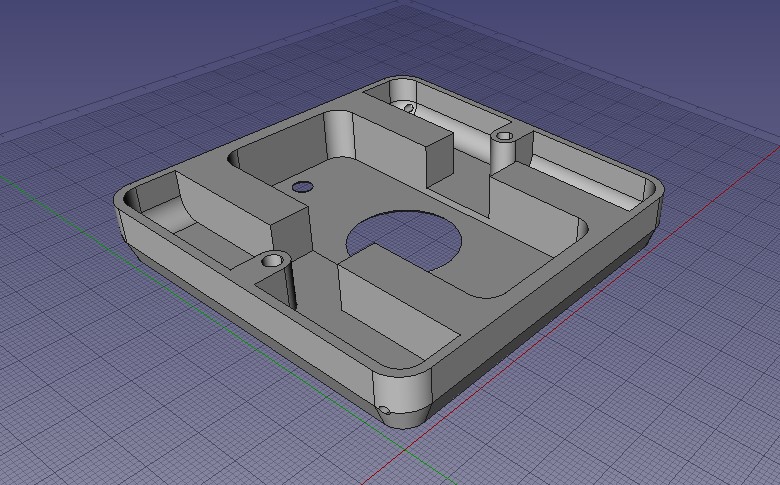Screen dimensions: 780x485
Task: Select the screw boss hole at the rear-right wall
Action: pos(504,136)
